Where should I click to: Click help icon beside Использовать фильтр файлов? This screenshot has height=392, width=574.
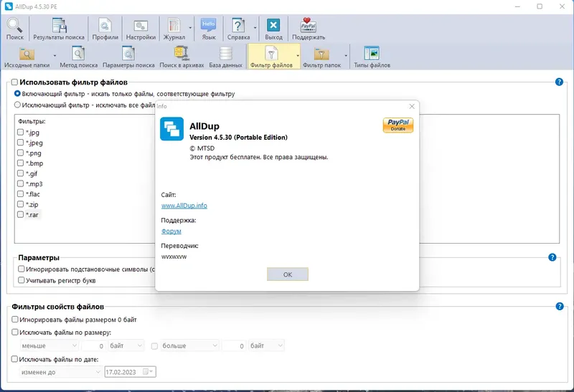(559, 82)
